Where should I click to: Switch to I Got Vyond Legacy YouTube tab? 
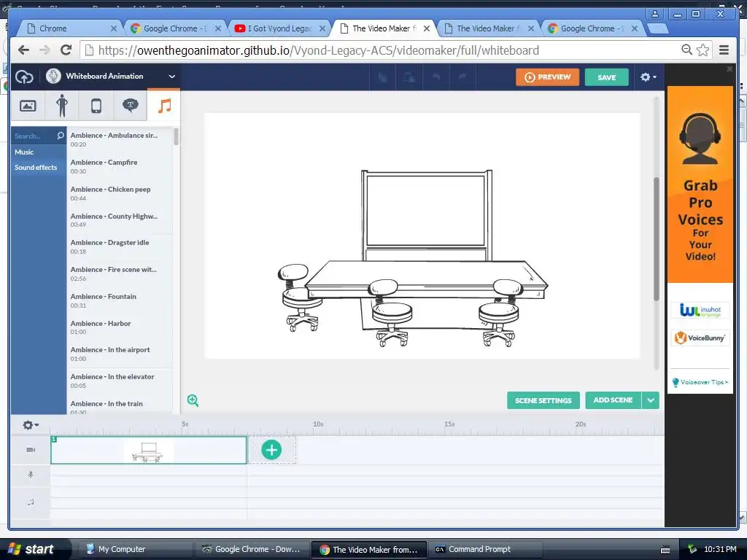(279, 28)
